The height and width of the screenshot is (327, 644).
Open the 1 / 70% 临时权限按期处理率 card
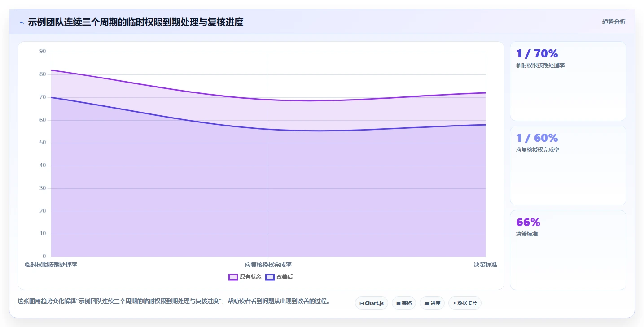point(568,81)
